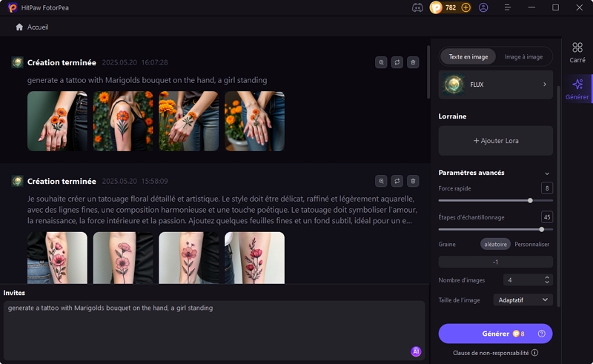593x364 pixels.
Task: Open the user account profile icon
Action: tap(483, 7)
